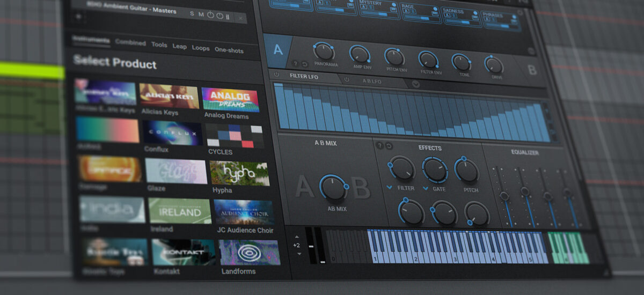
Task: Open the Glaze product
Action: tap(176, 172)
